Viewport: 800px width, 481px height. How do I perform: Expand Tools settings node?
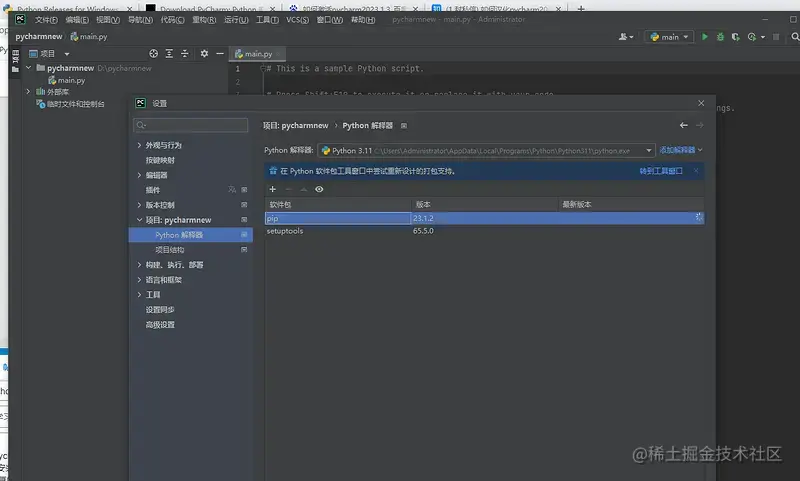(x=139, y=294)
